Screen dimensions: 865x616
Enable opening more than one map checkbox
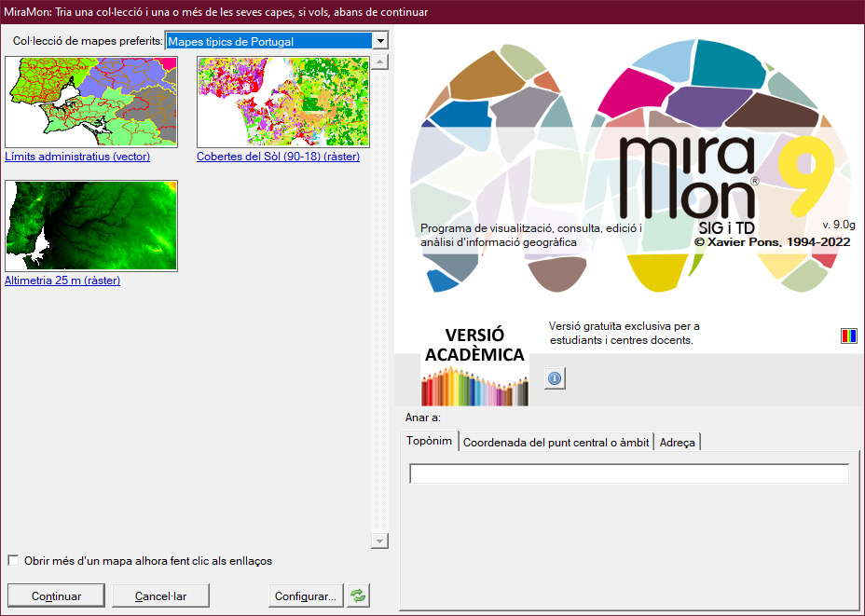13,561
